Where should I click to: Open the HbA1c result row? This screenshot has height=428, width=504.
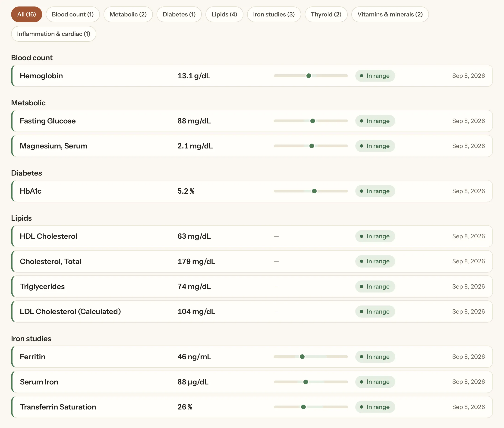pyautogui.click(x=252, y=191)
